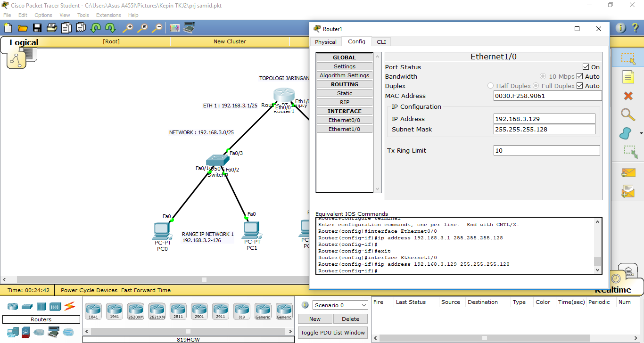644x343 pixels.
Task: Click the Tx Ring Limit field
Action: [x=547, y=150]
